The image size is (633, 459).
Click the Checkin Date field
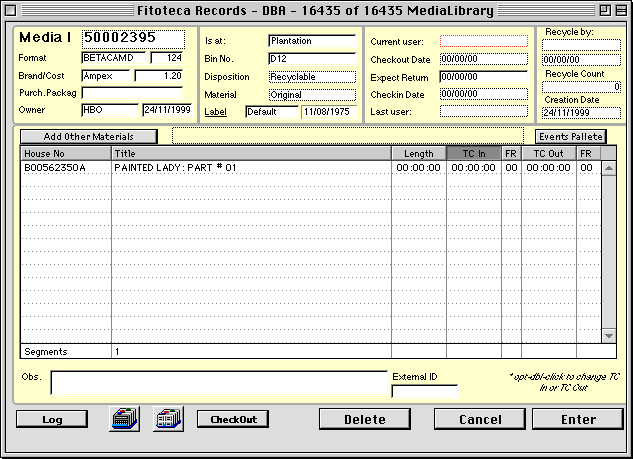(x=484, y=94)
